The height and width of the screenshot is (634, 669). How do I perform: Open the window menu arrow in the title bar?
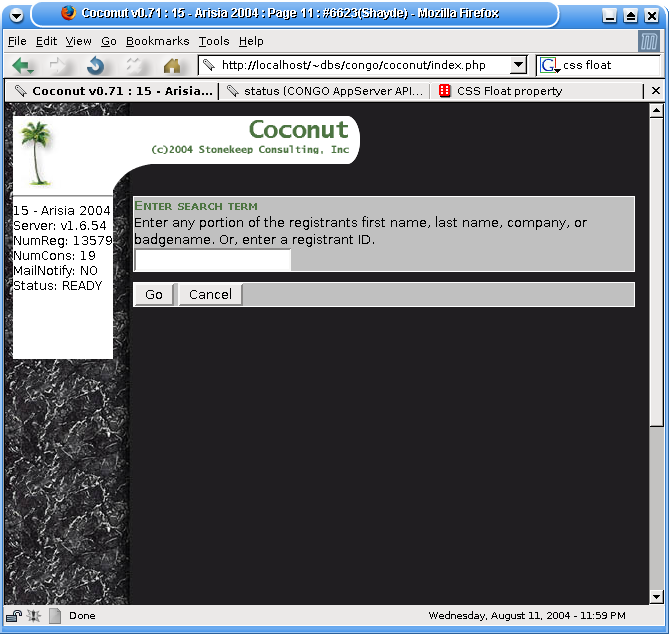tap(17, 16)
